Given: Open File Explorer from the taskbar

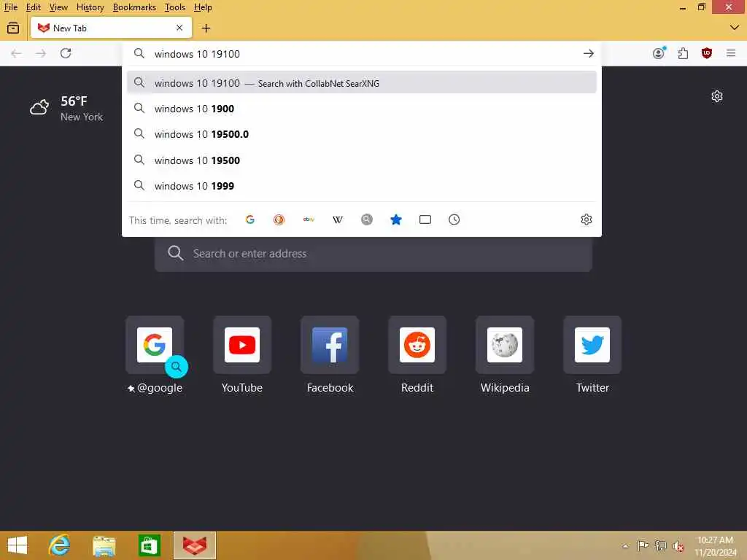Looking at the screenshot, I should [x=104, y=545].
